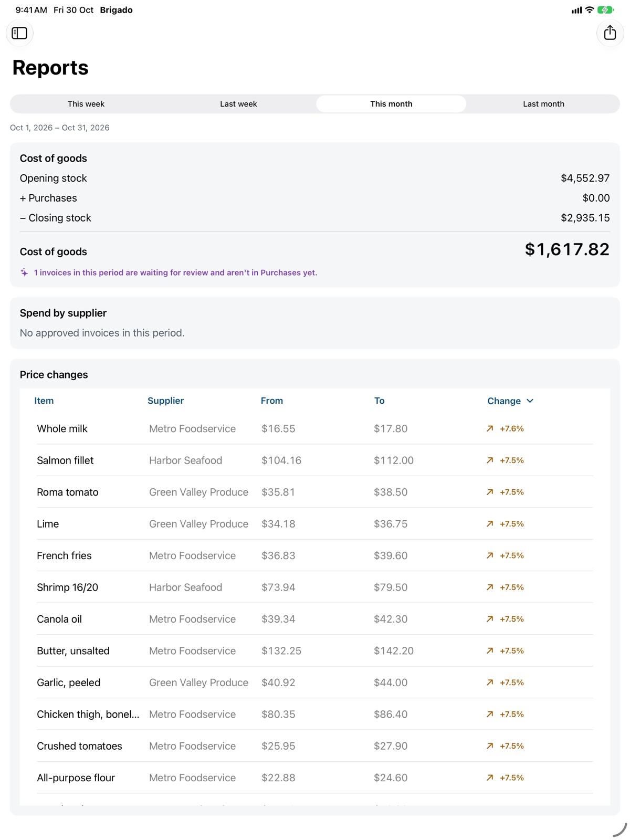630x840 pixels.
Task: Click the up arrow in Garlic, peeled row
Action: pyautogui.click(x=490, y=682)
